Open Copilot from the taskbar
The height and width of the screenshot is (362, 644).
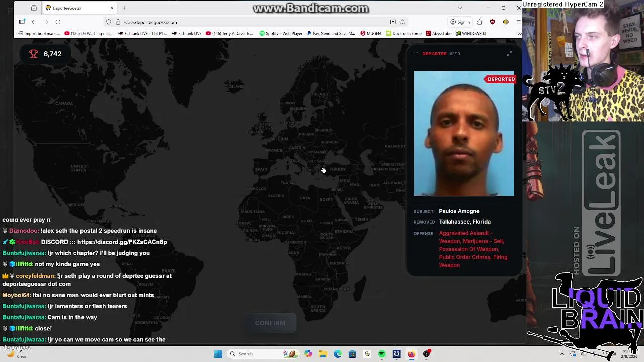click(x=308, y=354)
